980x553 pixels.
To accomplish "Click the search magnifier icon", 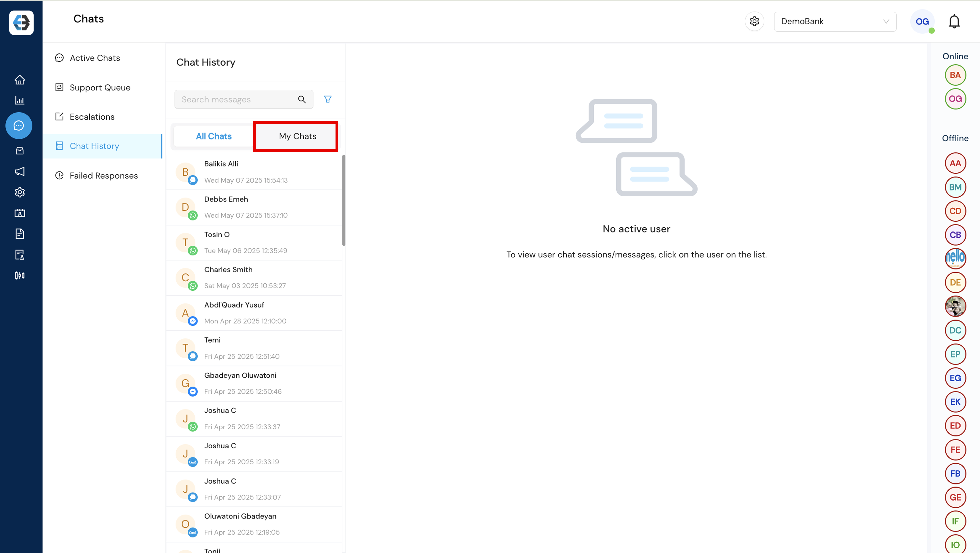I will (x=302, y=99).
